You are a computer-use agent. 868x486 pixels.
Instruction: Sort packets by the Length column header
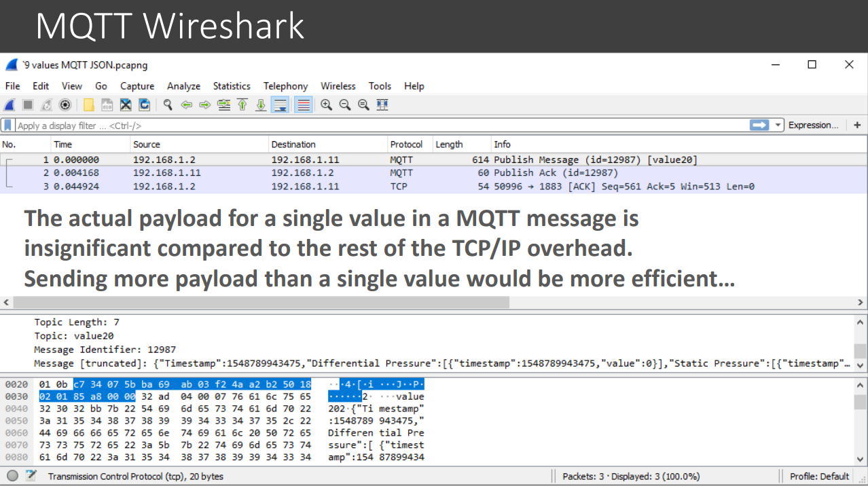point(462,145)
